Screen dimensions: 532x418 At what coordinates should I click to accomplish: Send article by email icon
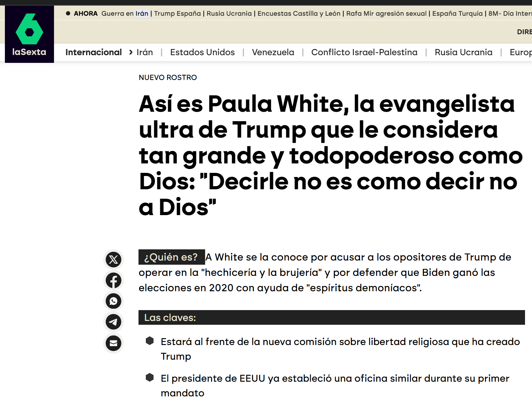tap(113, 343)
